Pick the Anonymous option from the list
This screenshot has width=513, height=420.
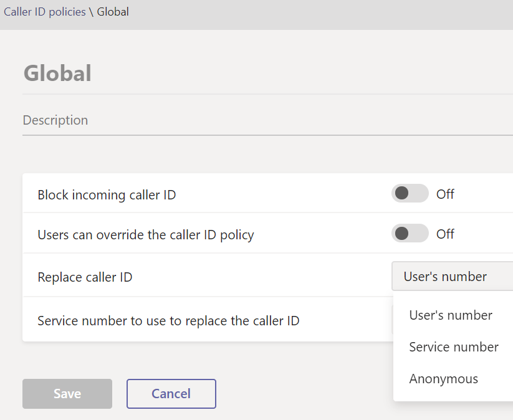point(443,379)
